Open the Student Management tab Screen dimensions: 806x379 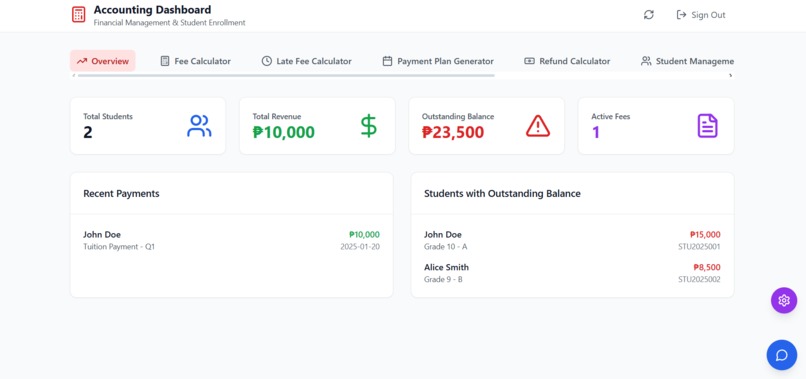pos(687,61)
